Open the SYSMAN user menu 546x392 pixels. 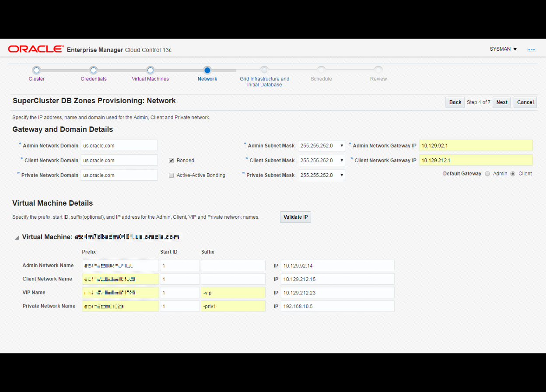point(503,49)
